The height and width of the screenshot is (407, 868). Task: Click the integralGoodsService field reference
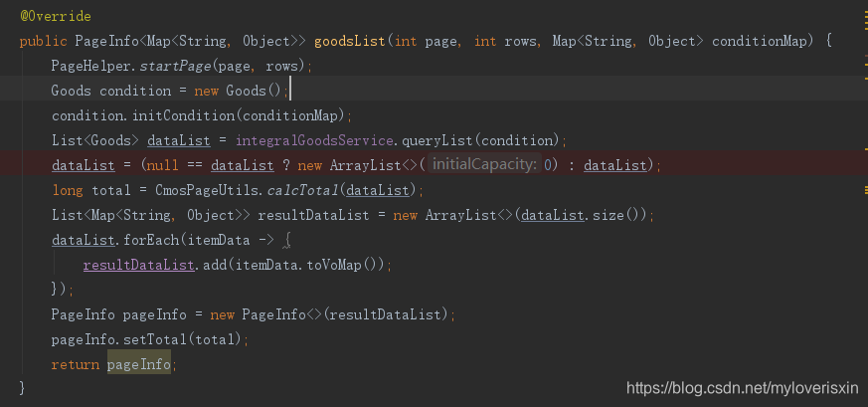314,140
